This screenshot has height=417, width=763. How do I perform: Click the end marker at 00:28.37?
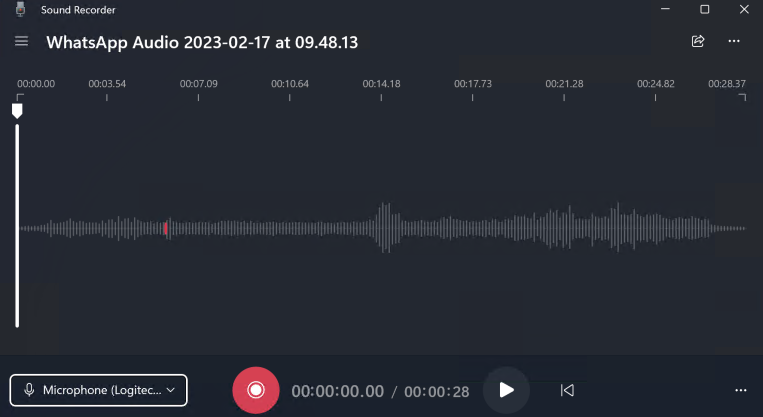coord(740,97)
